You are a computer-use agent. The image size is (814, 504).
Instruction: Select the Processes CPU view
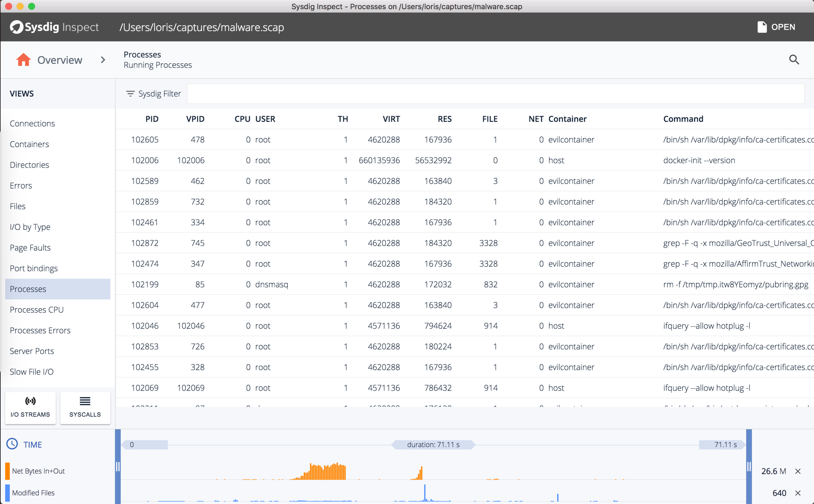(x=36, y=309)
